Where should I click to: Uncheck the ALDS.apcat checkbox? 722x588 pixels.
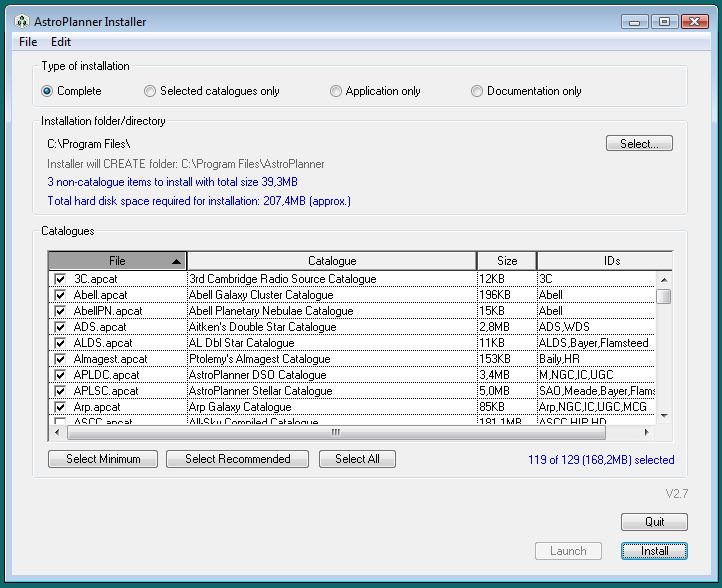pyautogui.click(x=60, y=343)
